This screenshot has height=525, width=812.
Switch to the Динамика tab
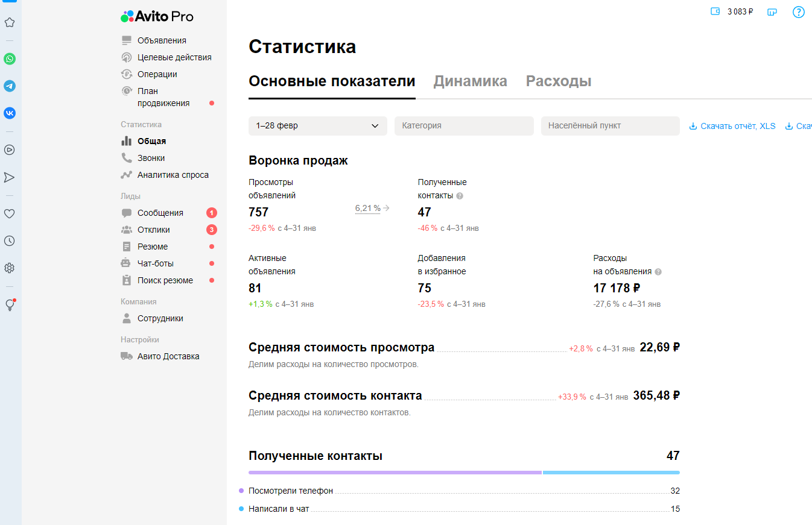click(470, 81)
